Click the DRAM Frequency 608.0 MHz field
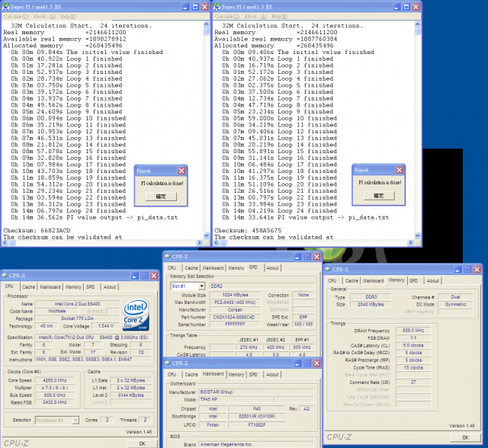The image size is (488, 448). point(413,331)
